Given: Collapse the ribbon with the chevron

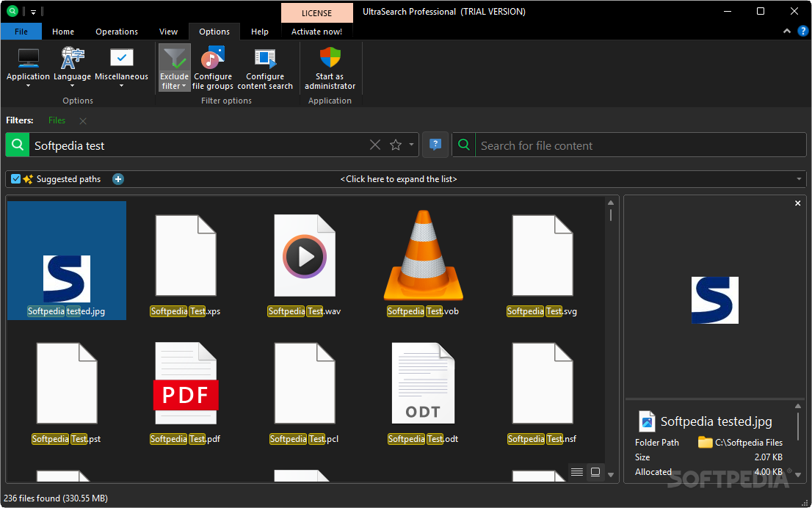Looking at the screenshot, I should pos(786,31).
